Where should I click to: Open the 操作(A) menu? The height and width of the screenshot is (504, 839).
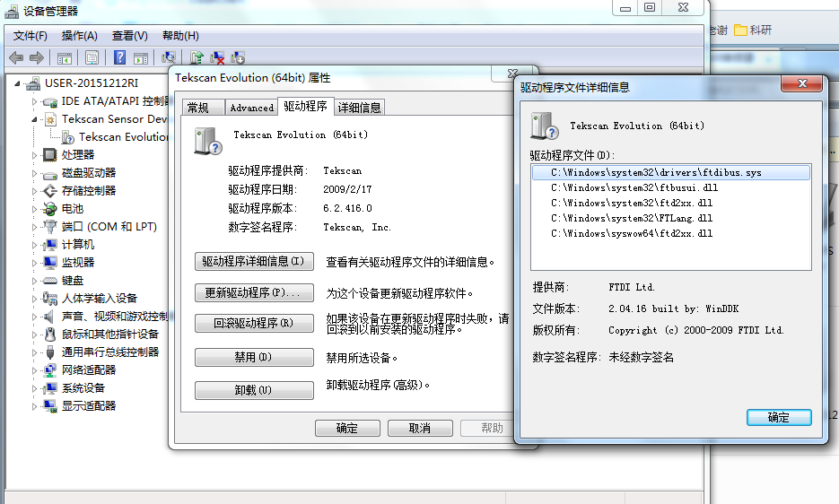click(x=79, y=36)
